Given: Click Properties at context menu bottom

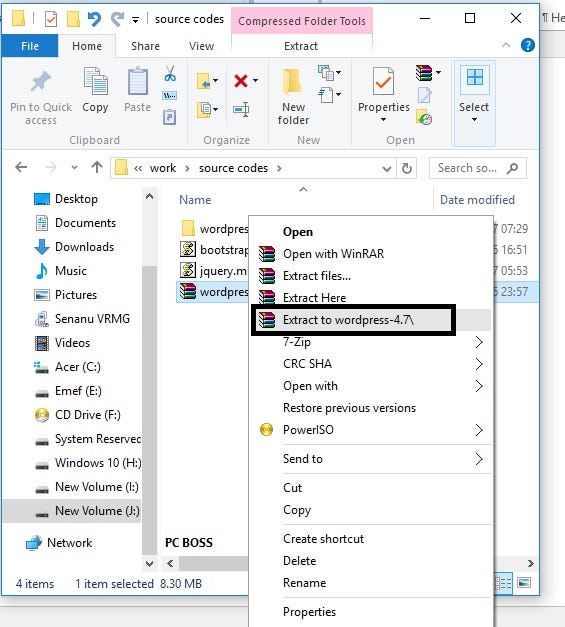Looking at the screenshot, I should pos(370,612).
